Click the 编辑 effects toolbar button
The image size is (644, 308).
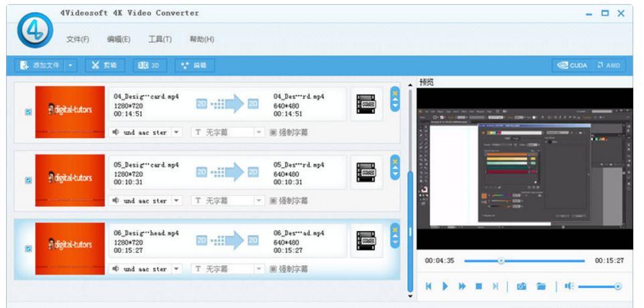point(194,66)
